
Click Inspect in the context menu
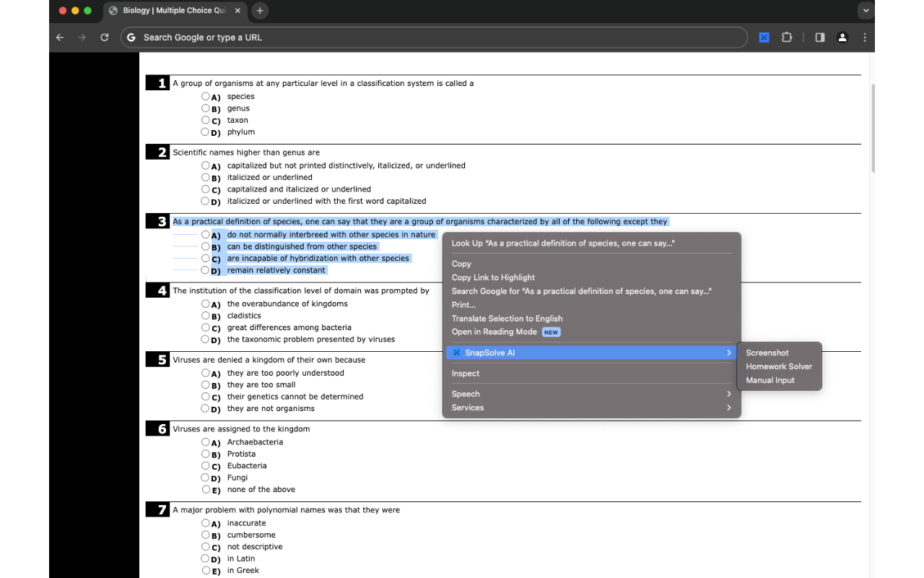(465, 373)
